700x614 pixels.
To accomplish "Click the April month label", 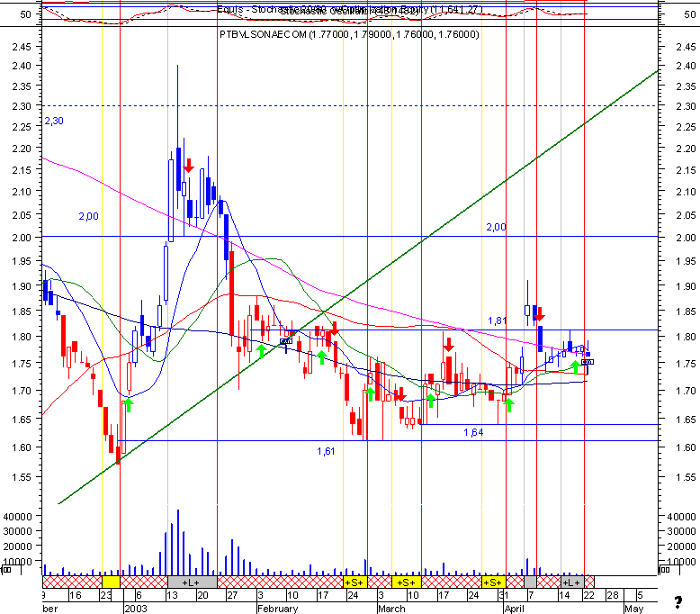I will (x=515, y=609).
